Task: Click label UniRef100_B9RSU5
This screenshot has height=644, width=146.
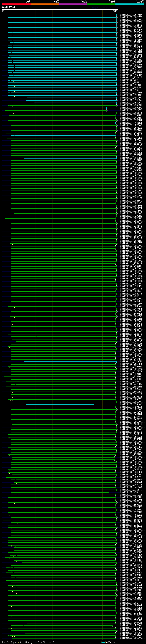Action: click(131, 75)
